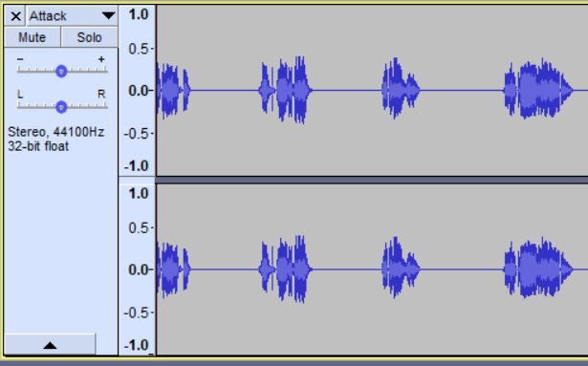Click the pan R label
588x366 pixels.
click(x=101, y=94)
